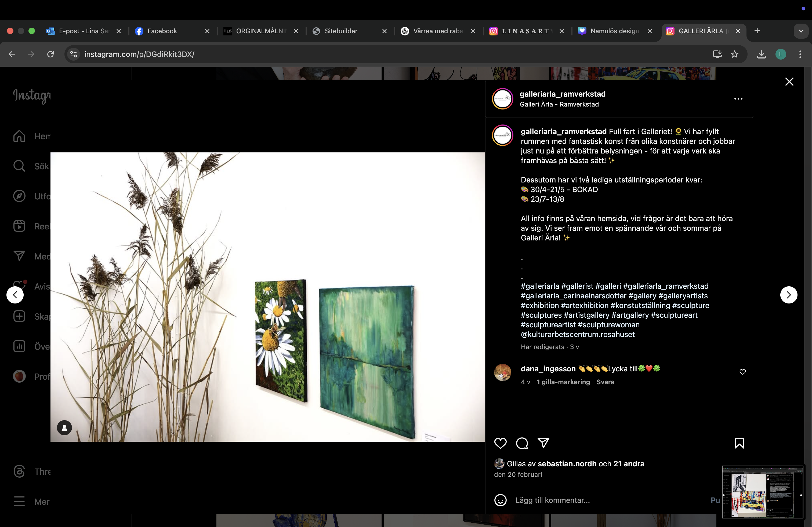Screen dimensions: 812x527
Task: Open Chrome profile L avatar
Action: pyautogui.click(x=781, y=54)
